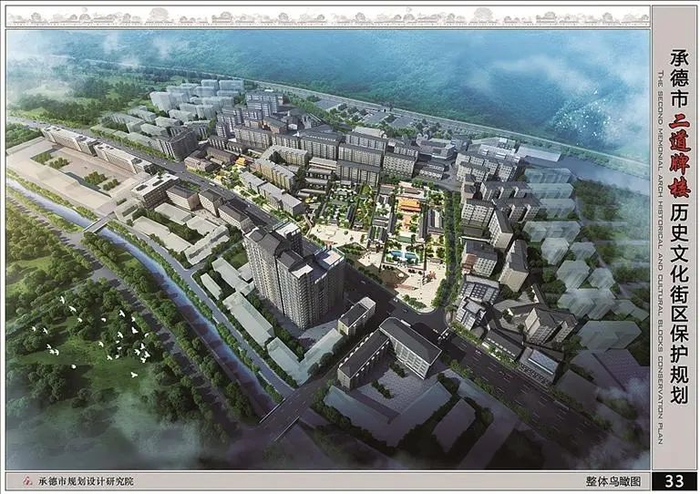The image size is (700, 494).
Task: Click the tall high-rise tower in center
Action: (295, 276)
